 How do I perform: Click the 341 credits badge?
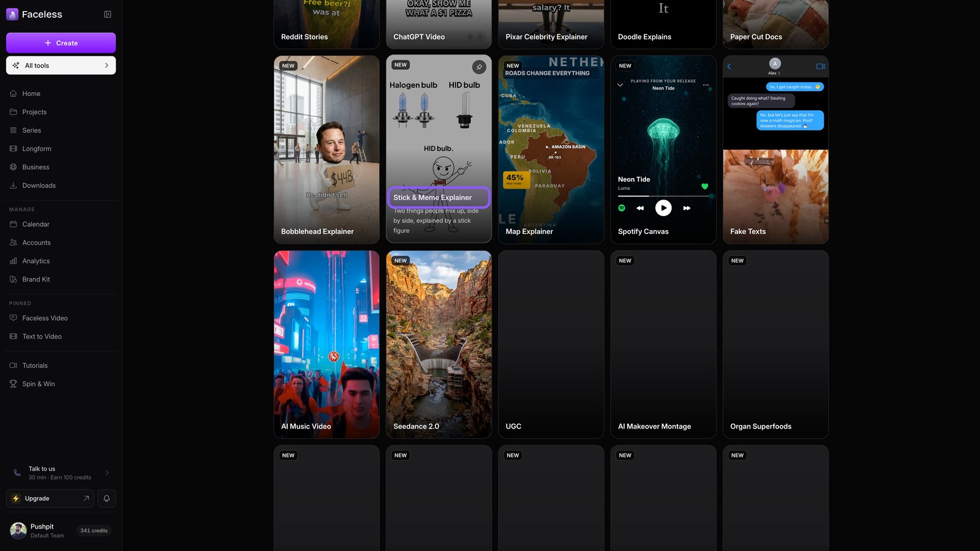[94, 531]
